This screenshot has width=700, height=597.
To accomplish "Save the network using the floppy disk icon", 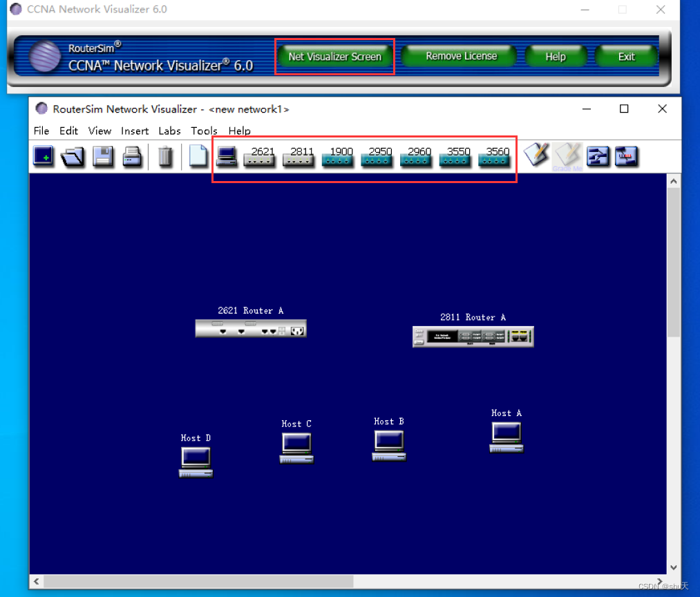I will (x=104, y=157).
